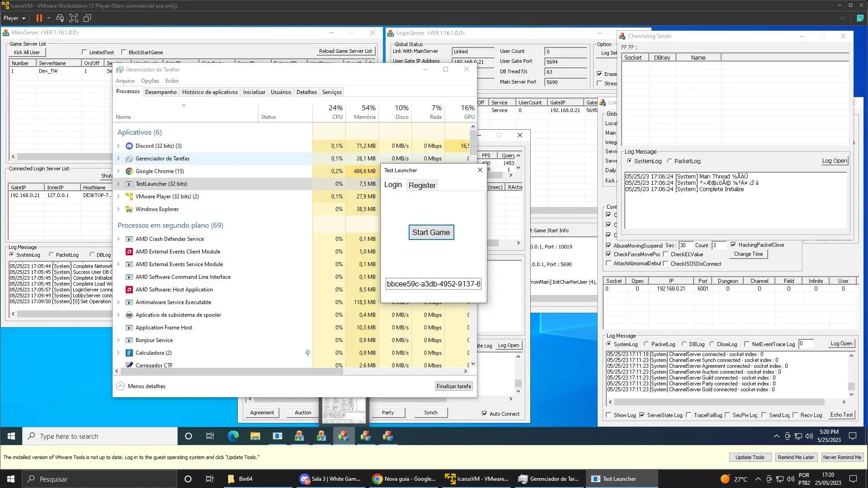
Task: Click the Discord app icon in Task Manager
Action: point(129,146)
